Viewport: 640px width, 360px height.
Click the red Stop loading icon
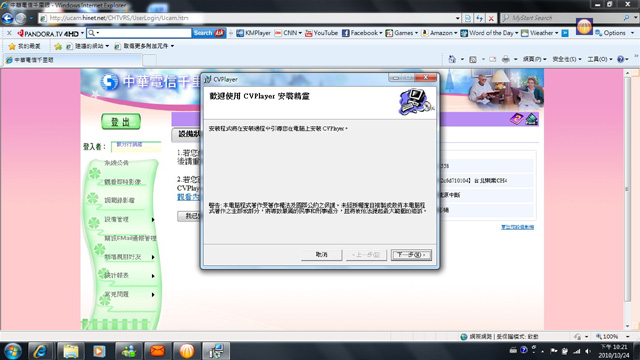coord(491,18)
